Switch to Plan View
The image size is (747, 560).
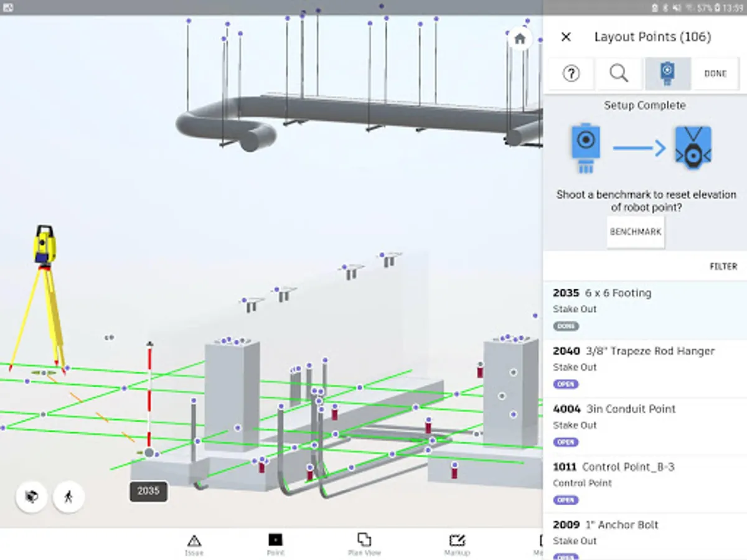tap(364, 544)
